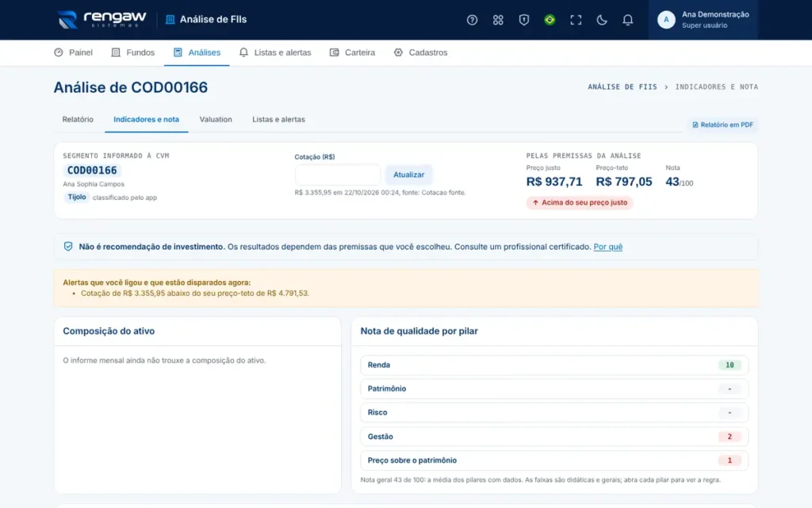Open Ana Demonstração user avatar
Viewport: 812px width, 508px height.
tap(666, 20)
